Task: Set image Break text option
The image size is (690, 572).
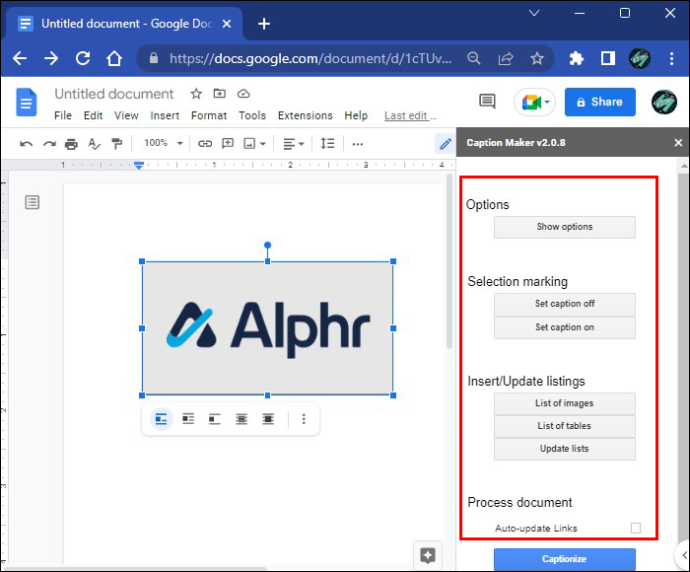Action: tap(215, 419)
